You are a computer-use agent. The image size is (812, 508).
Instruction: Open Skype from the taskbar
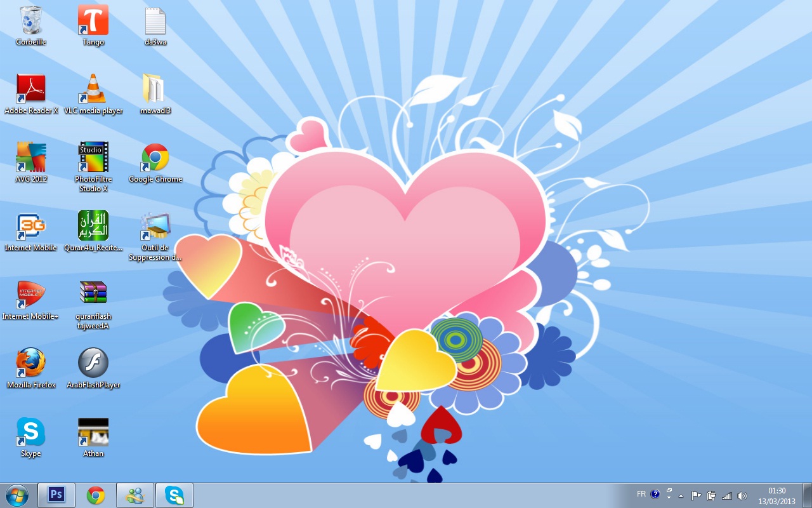click(x=174, y=495)
